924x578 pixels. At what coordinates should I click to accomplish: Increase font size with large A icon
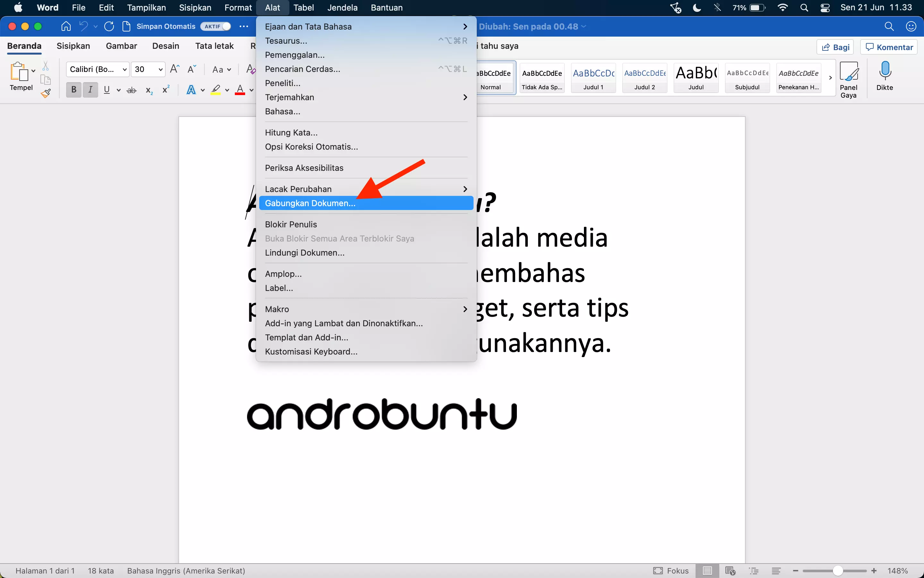(175, 69)
